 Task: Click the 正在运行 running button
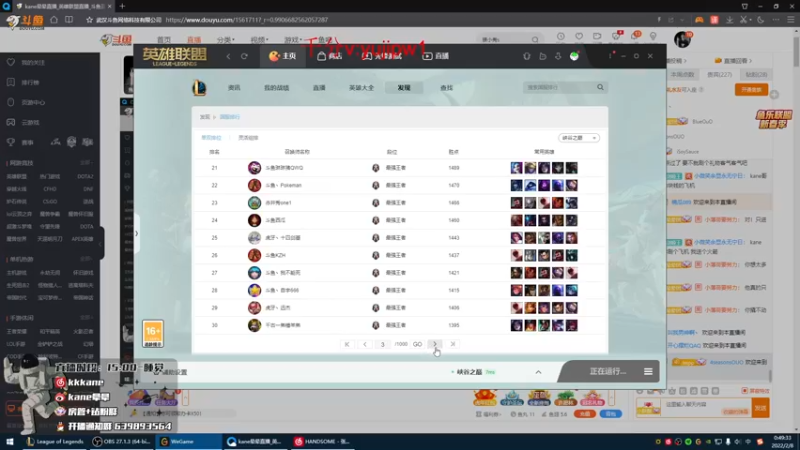607,371
